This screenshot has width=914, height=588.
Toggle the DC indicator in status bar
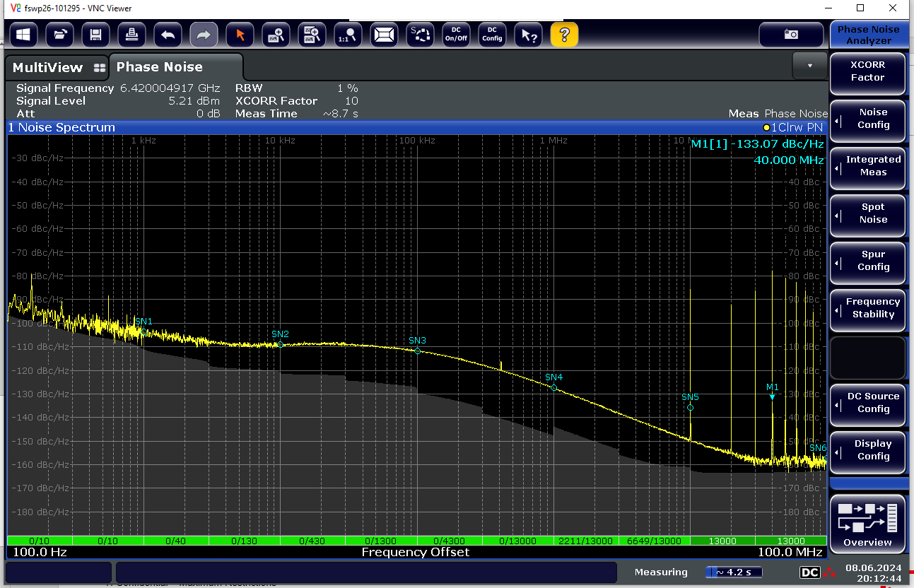[809, 572]
